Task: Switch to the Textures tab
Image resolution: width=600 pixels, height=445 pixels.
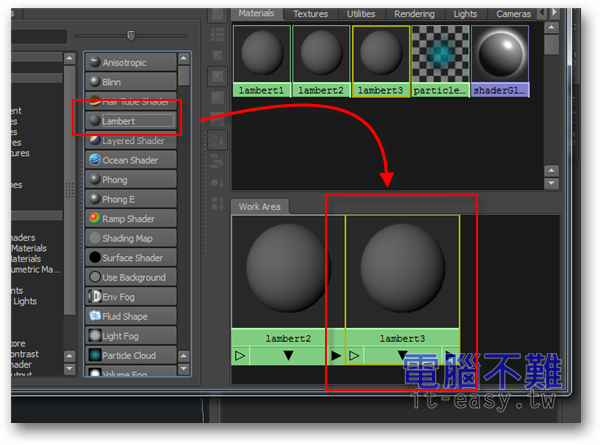Action: (x=310, y=14)
